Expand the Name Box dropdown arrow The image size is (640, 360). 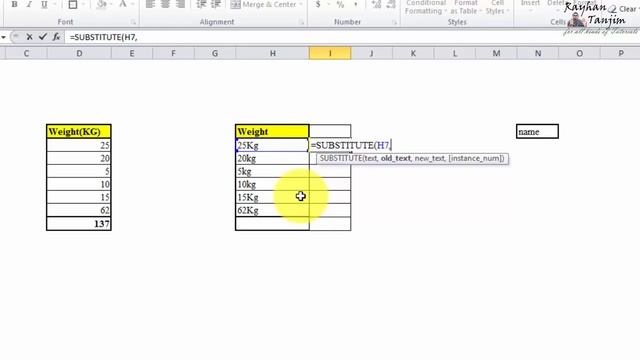3,38
